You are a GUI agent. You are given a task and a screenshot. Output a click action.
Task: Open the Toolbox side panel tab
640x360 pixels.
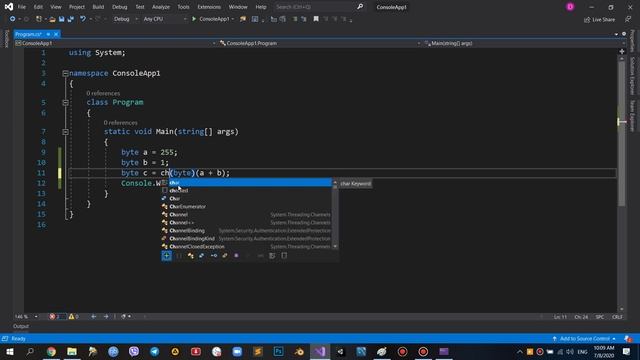coord(6,39)
